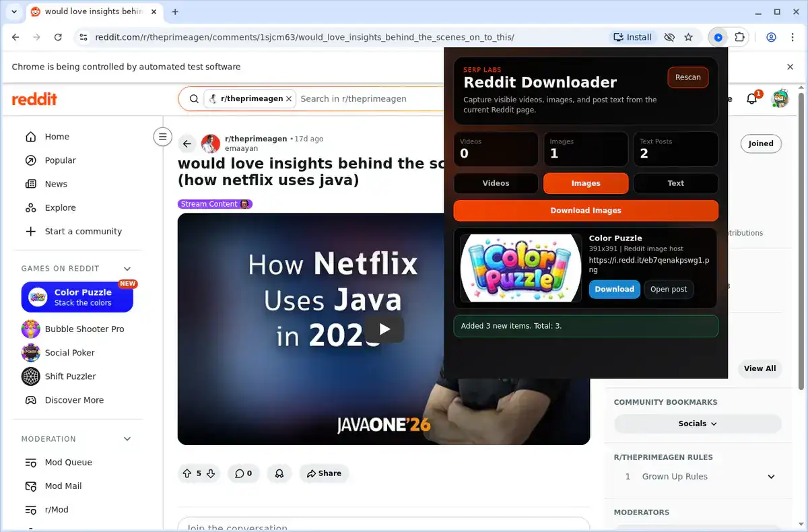
Task: Bookmark this page with the star
Action: click(x=688, y=38)
